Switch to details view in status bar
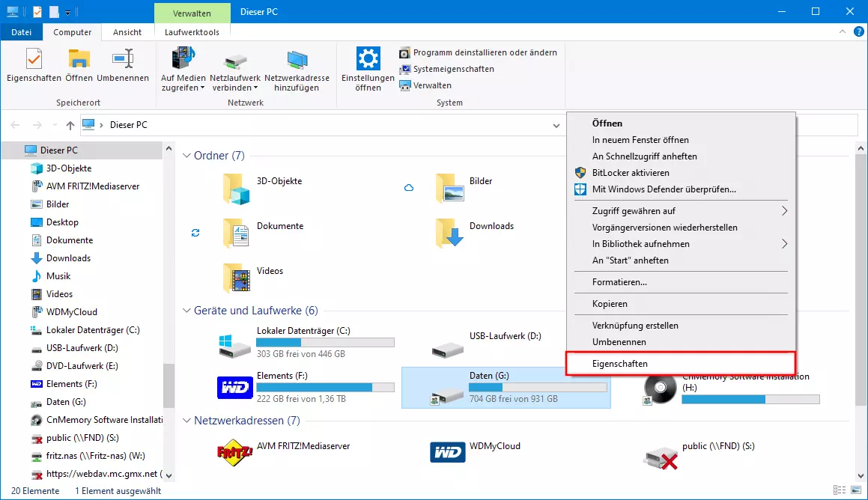 click(840, 490)
